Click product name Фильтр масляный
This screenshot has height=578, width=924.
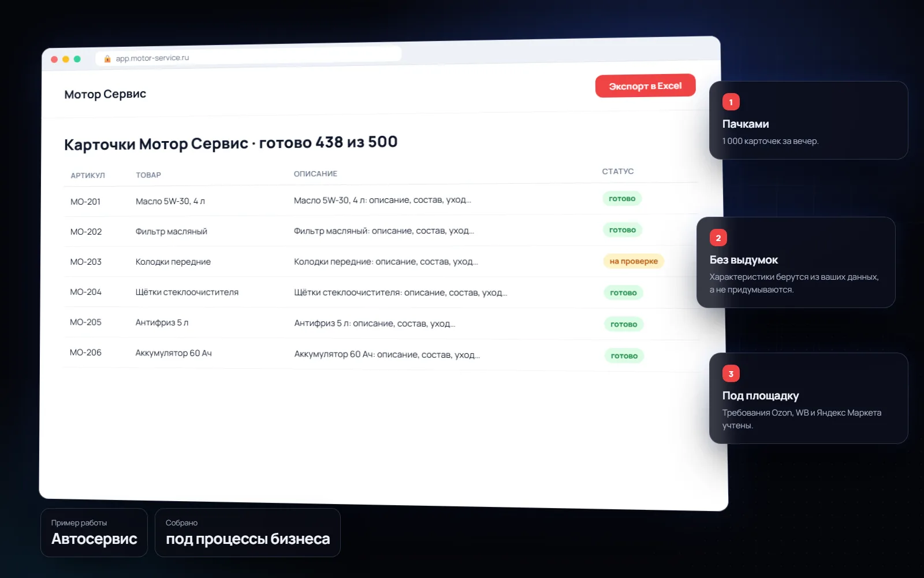click(172, 231)
